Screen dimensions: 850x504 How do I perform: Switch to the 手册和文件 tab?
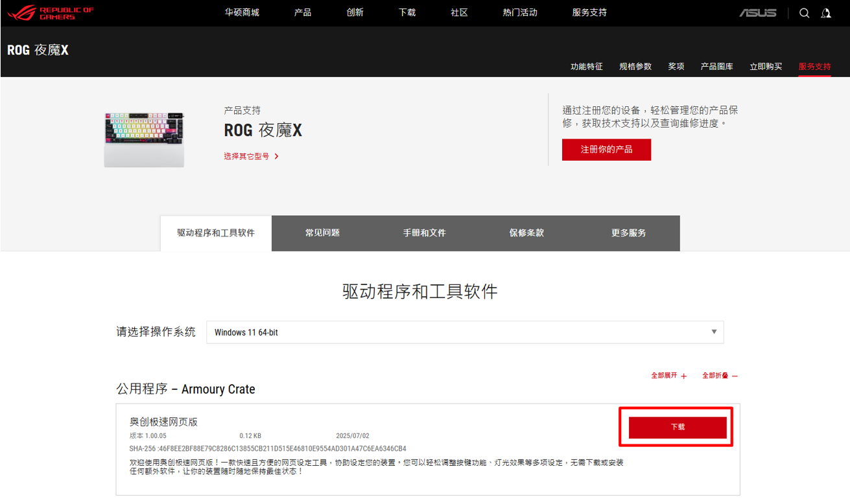point(425,233)
